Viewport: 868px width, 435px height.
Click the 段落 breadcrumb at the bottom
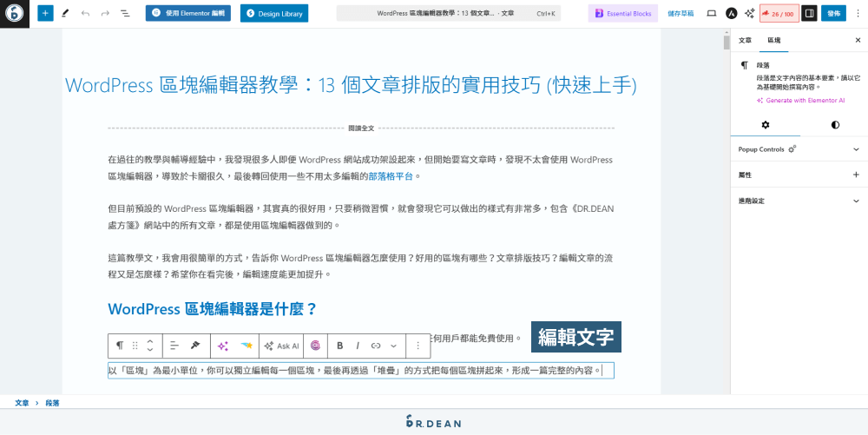click(52, 403)
